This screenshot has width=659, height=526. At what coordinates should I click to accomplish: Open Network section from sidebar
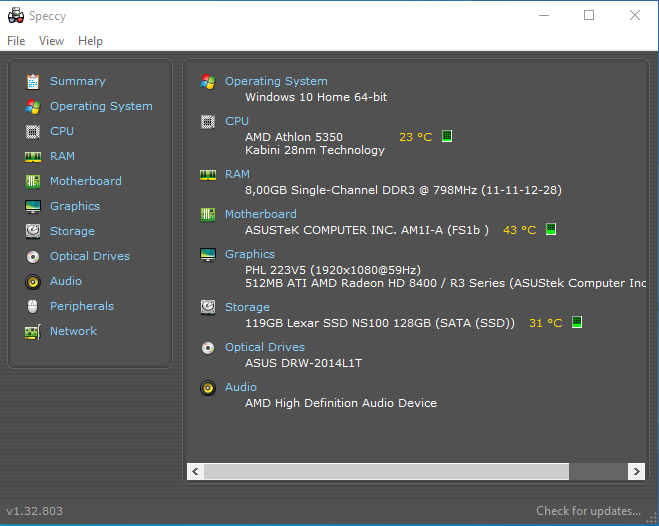coord(74,331)
